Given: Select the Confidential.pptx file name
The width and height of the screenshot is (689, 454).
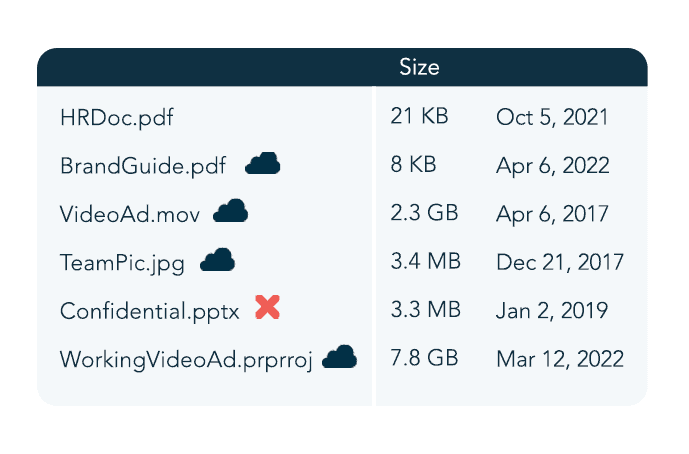Looking at the screenshot, I should tap(150, 311).
